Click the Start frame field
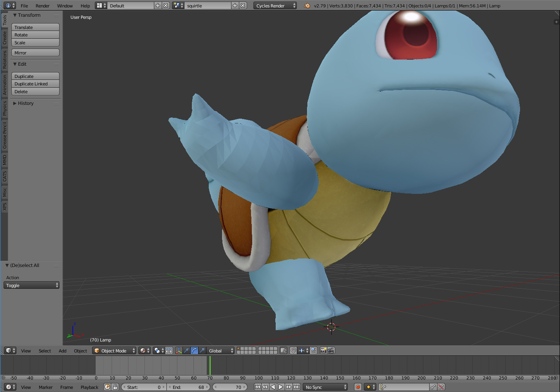 pyautogui.click(x=144, y=387)
